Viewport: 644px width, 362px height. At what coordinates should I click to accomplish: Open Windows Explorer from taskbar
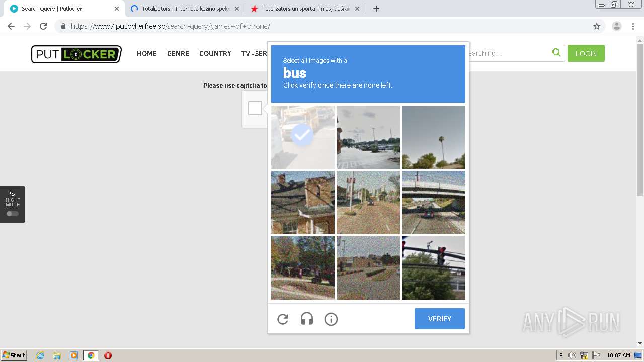point(57,355)
